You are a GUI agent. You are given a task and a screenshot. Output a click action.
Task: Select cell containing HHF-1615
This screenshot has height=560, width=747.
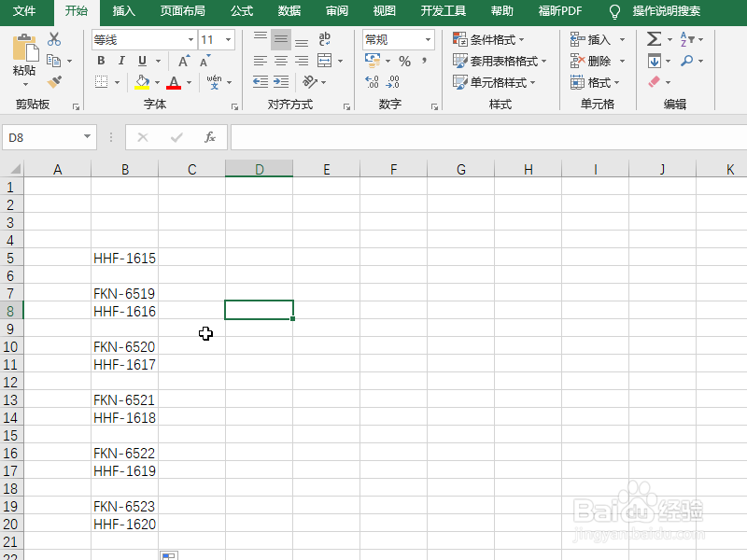pyautogui.click(x=125, y=258)
